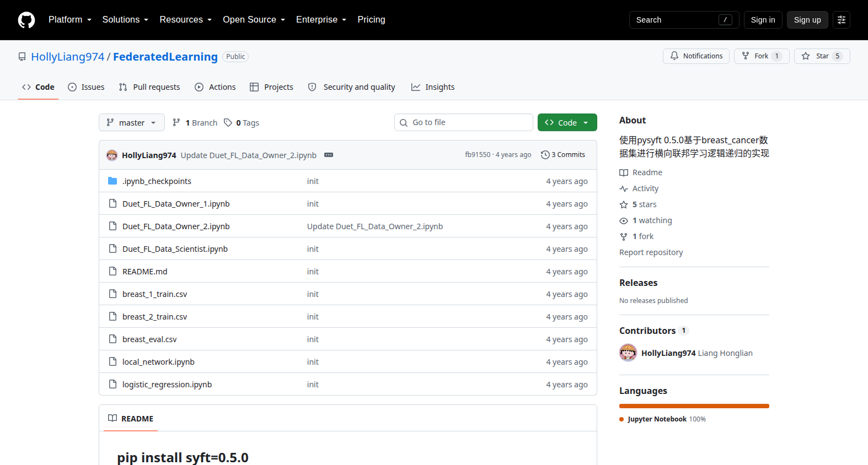The width and height of the screenshot is (868, 465).
Task: Open the FederatedLearning repository link
Action: tap(165, 57)
